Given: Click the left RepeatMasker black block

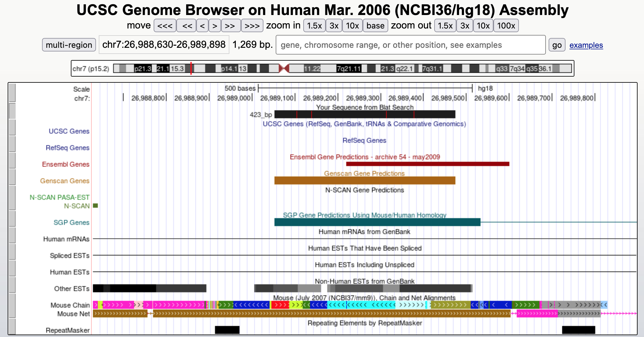Looking at the screenshot, I should tap(227, 330).
